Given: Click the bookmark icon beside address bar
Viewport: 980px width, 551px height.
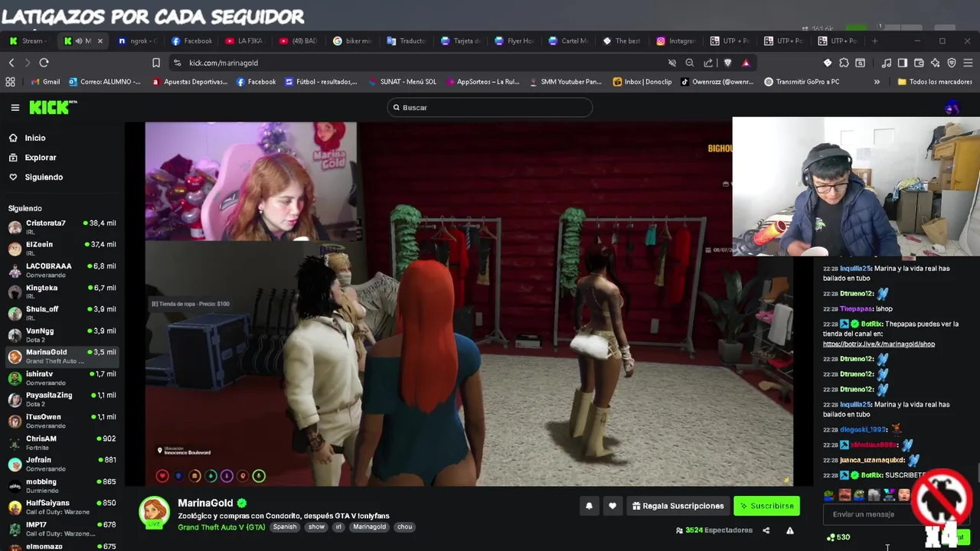Looking at the screenshot, I should [156, 63].
